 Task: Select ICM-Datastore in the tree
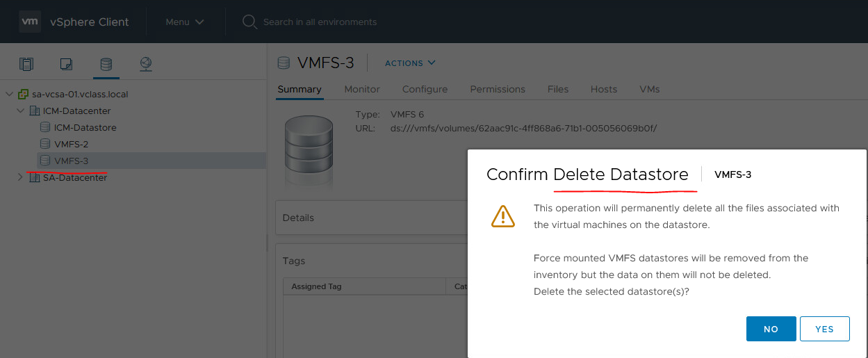point(85,127)
